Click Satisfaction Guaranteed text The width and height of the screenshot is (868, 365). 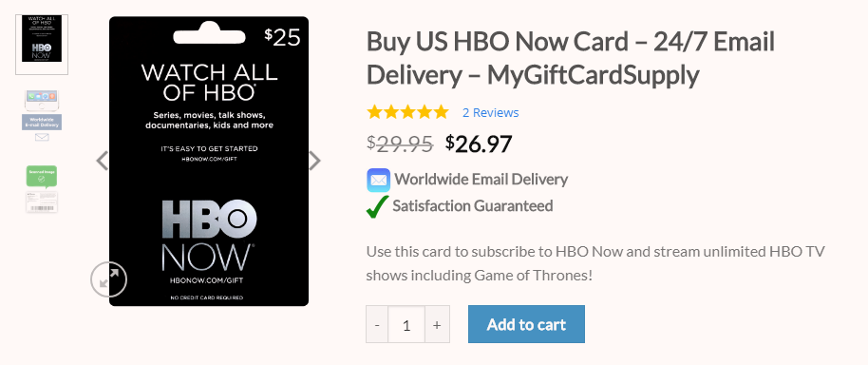coord(473,206)
